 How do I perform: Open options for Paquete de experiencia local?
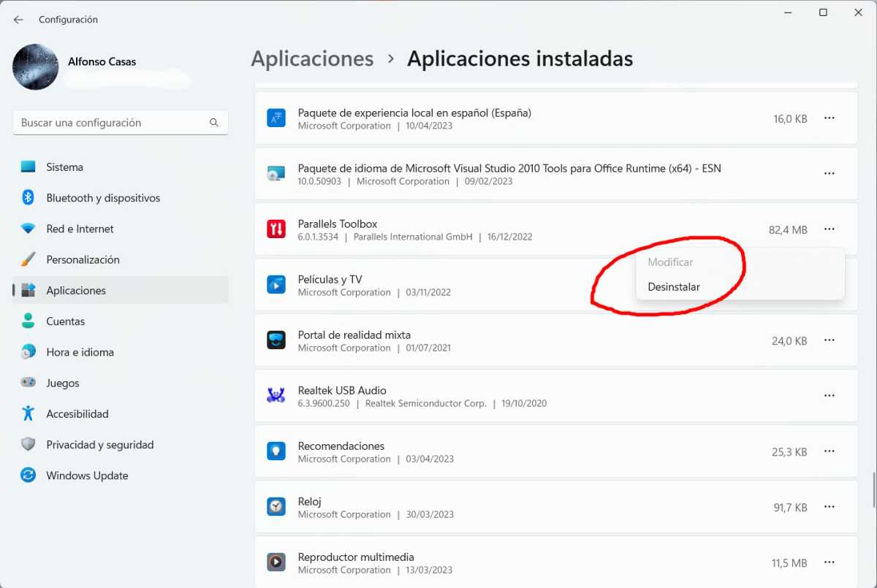coord(829,118)
